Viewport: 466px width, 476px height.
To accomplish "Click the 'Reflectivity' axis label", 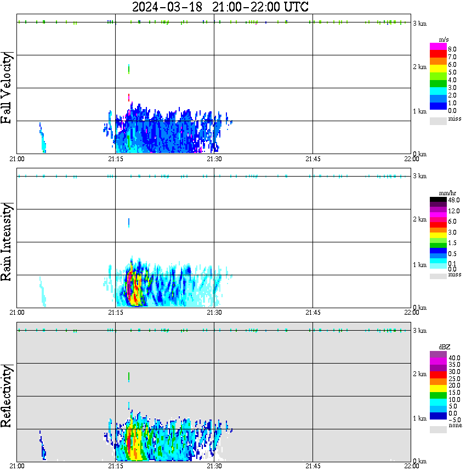I will 6,396.
